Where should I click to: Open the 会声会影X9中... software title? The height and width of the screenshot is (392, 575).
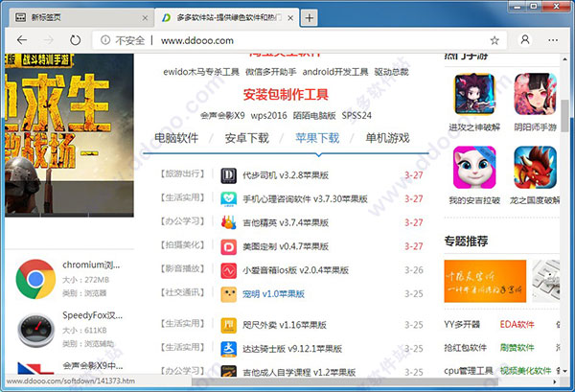click(x=92, y=365)
